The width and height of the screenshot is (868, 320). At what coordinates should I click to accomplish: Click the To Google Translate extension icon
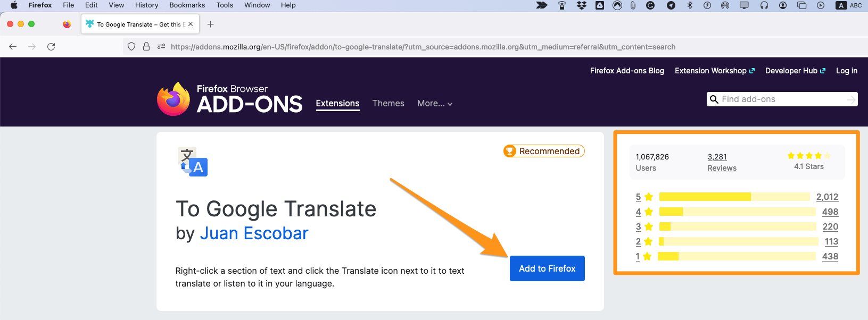click(192, 162)
